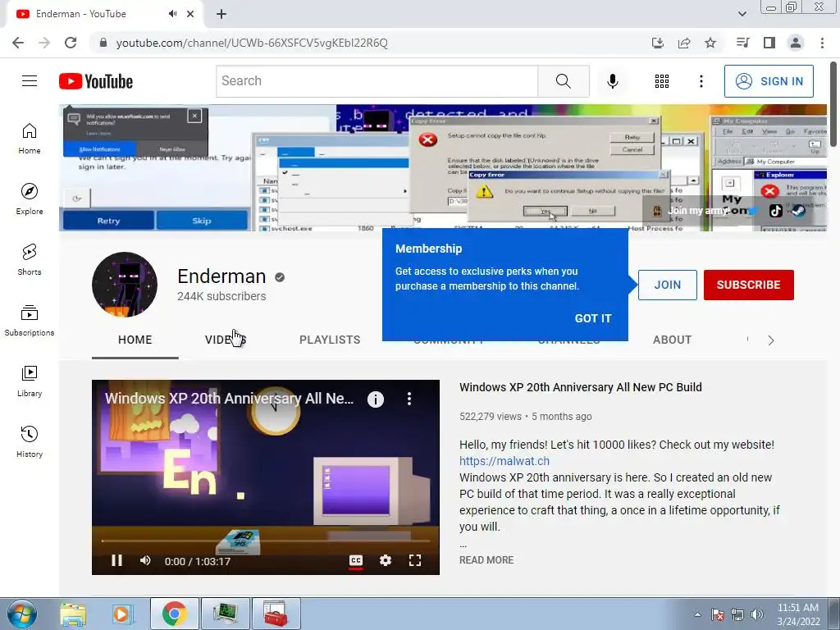
Task: Open media player taskbar icon
Action: click(122, 614)
